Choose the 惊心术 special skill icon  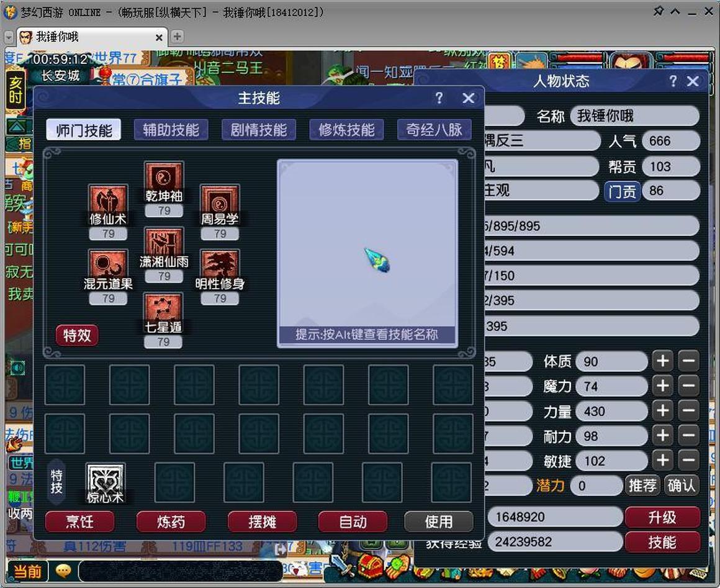106,483
